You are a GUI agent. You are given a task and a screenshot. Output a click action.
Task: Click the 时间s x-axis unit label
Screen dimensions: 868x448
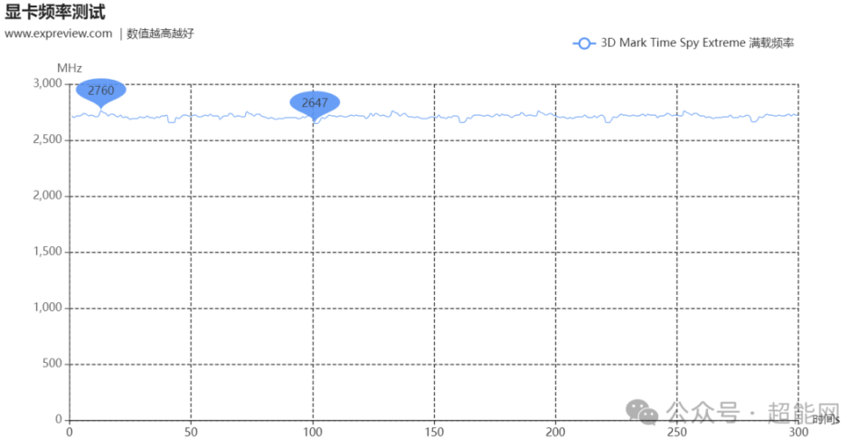[826, 419]
